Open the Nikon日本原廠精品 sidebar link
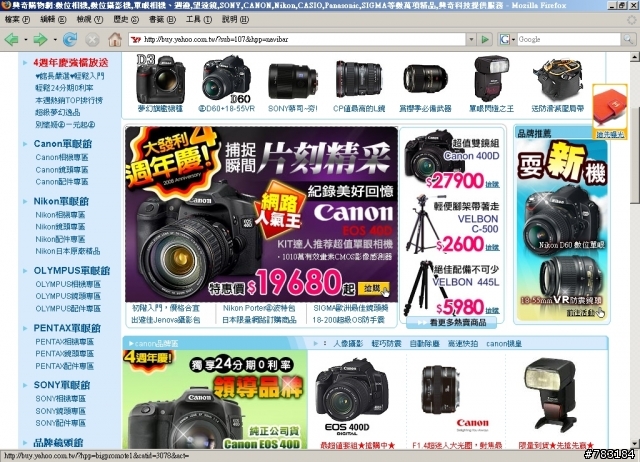The image size is (640, 462). (x=68, y=251)
